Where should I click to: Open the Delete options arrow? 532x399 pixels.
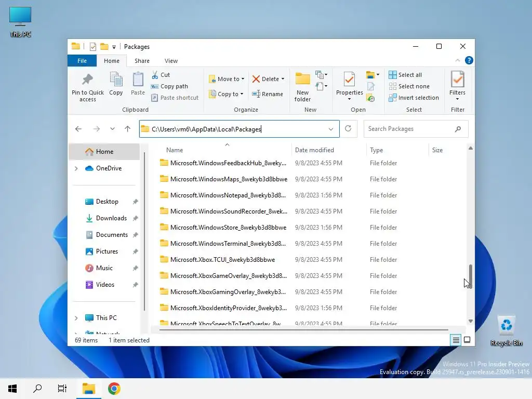[283, 79]
